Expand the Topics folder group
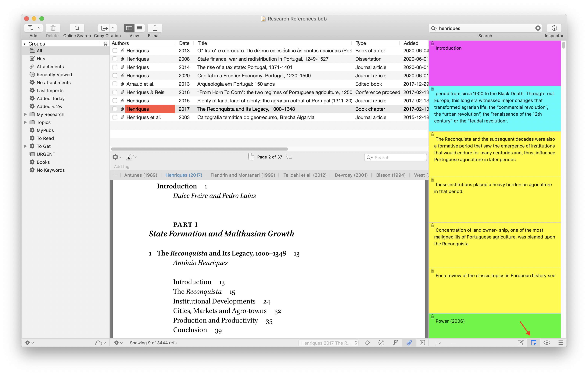588x375 pixels. tap(25, 122)
